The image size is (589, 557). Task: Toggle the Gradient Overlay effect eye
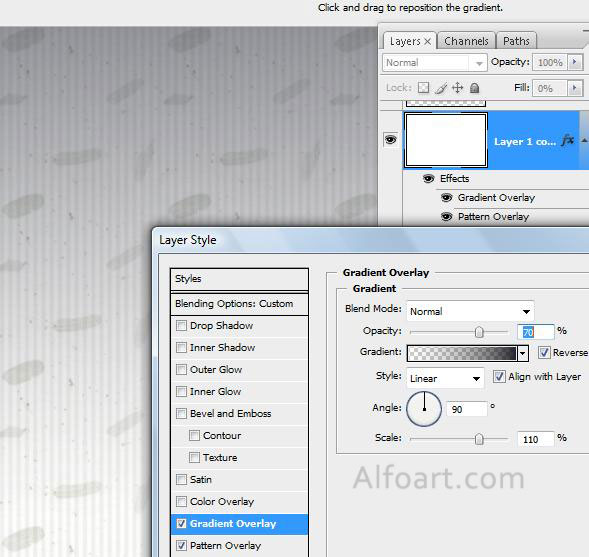click(446, 198)
